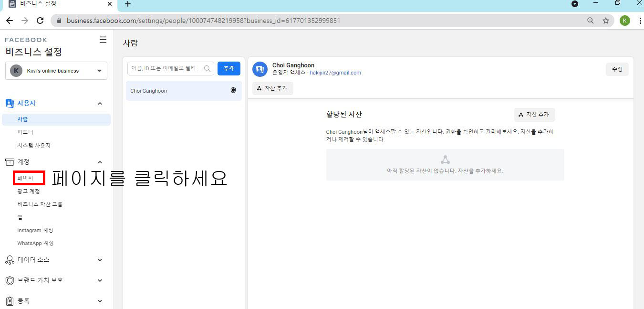This screenshot has height=309, width=644.
Task: Click the 비즈니스 설정 title in sidebar
Action: tap(34, 52)
